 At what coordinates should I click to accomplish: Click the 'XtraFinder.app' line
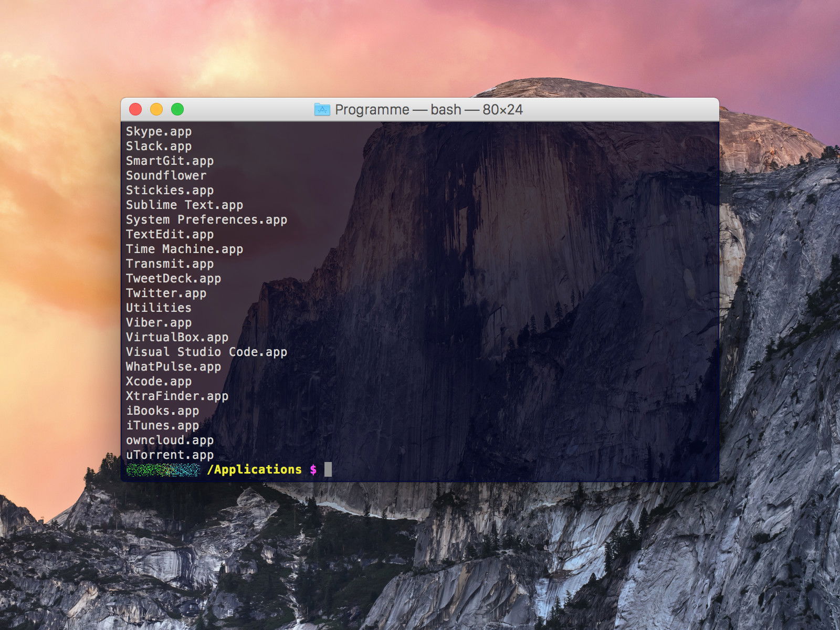177,396
